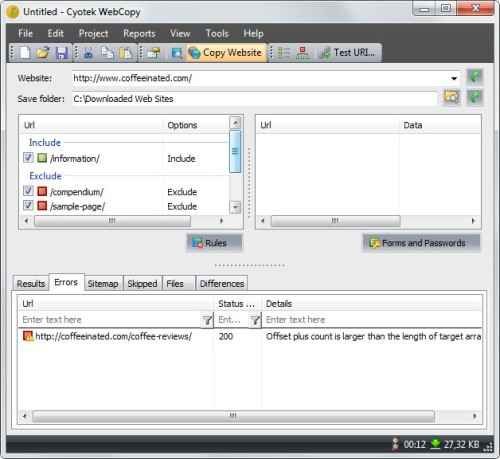
Task: Click the red sitemap diagram toolbar icon
Action: pos(302,53)
